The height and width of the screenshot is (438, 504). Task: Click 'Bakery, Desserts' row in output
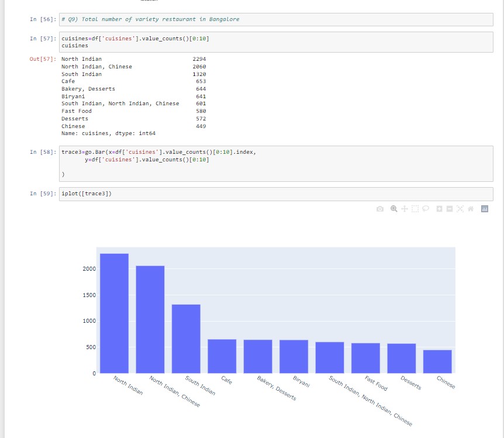[88, 89]
